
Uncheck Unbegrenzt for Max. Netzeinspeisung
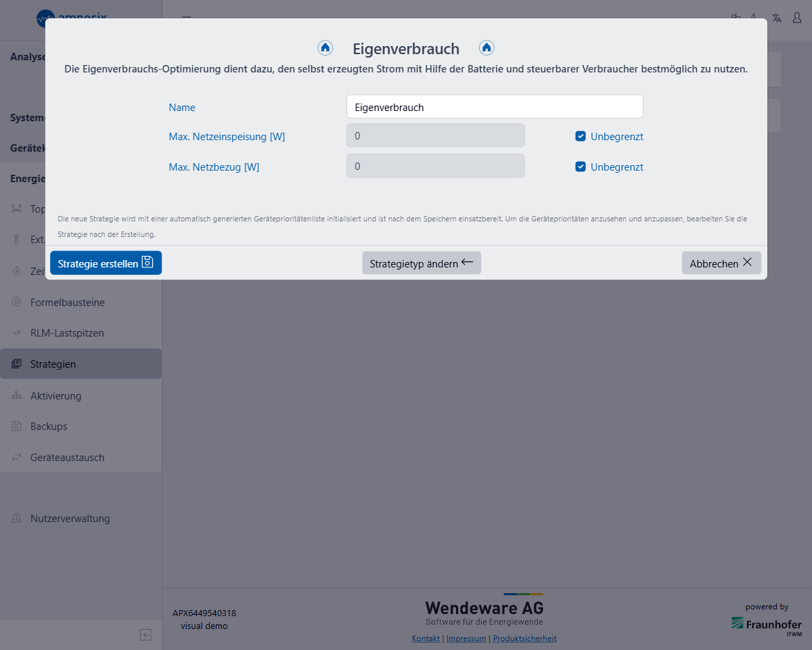click(581, 136)
